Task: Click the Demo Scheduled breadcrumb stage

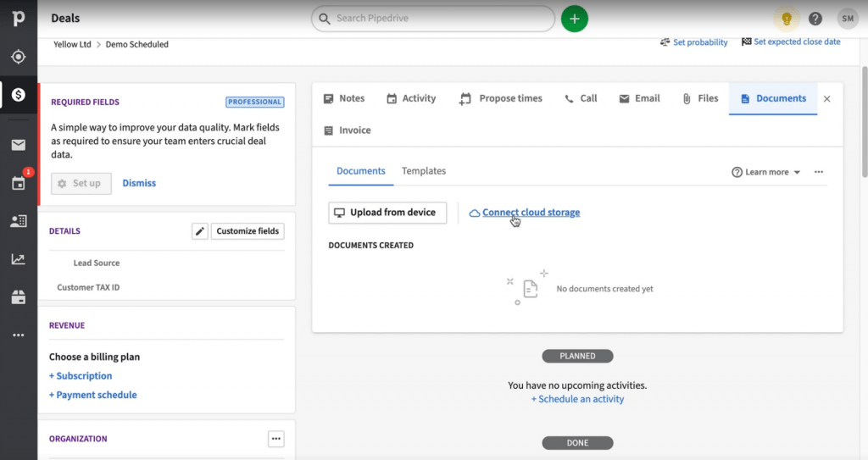Action: click(x=136, y=44)
